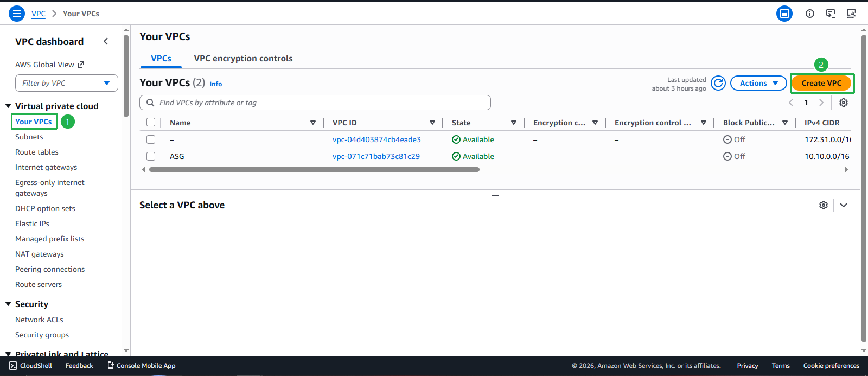Sort by Encryption c... column arrow
The width and height of the screenshot is (868, 376).
[595, 123]
